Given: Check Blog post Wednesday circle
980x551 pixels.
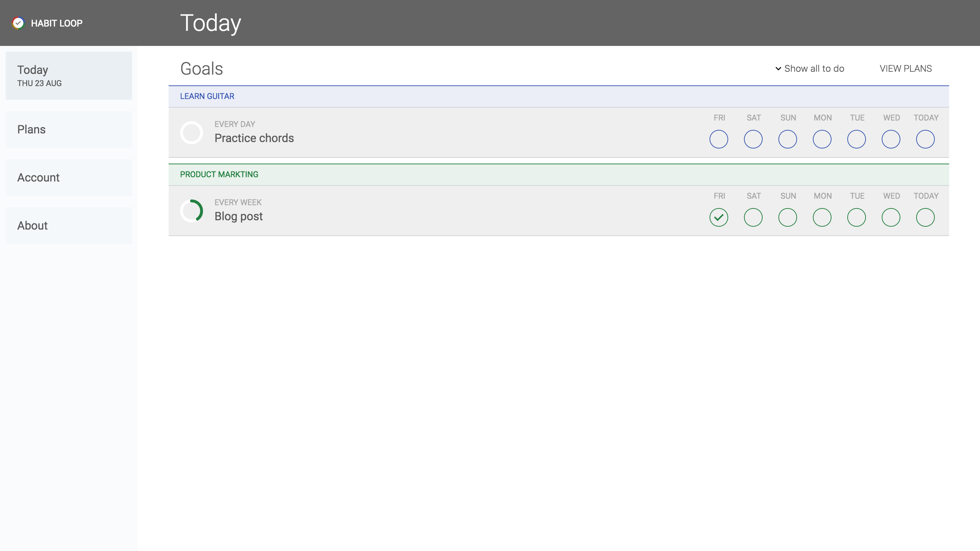Looking at the screenshot, I should 891,217.
